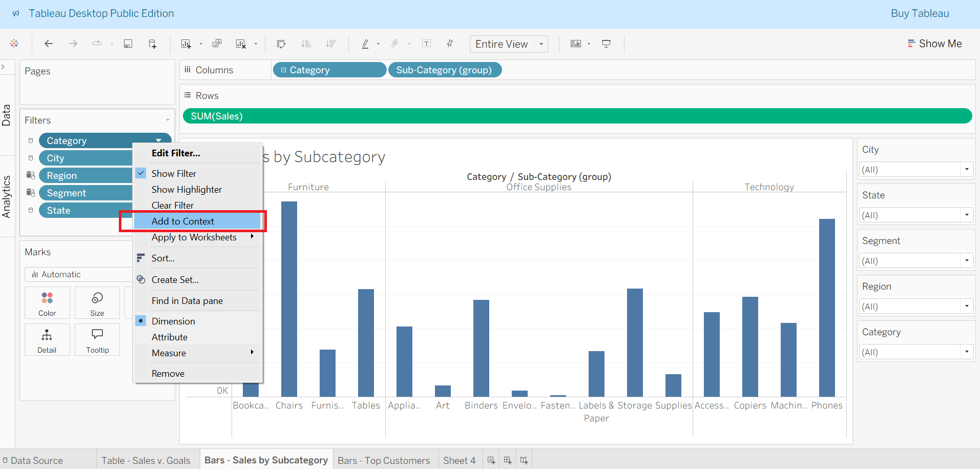980x469 pixels.
Task: Swap rows and columns icon
Action: [x=281, y=44]
